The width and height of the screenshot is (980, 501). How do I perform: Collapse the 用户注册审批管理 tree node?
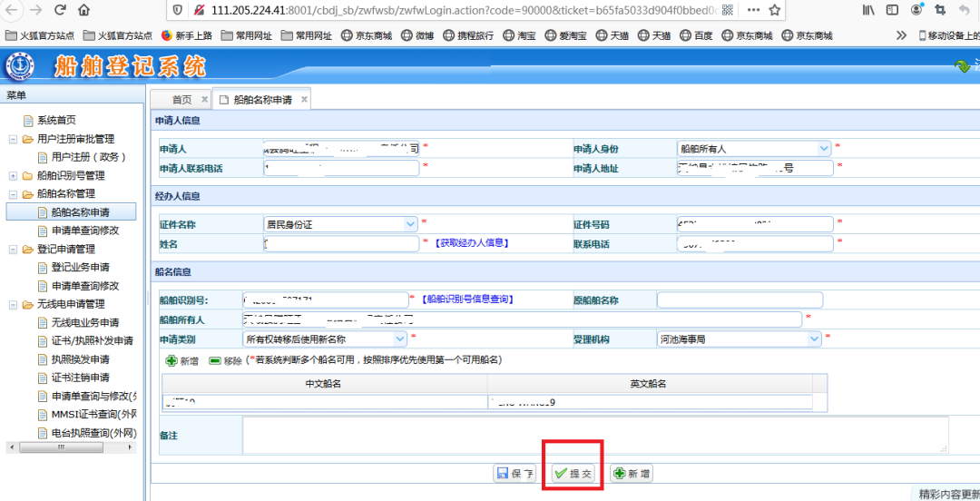coord(14,139)
